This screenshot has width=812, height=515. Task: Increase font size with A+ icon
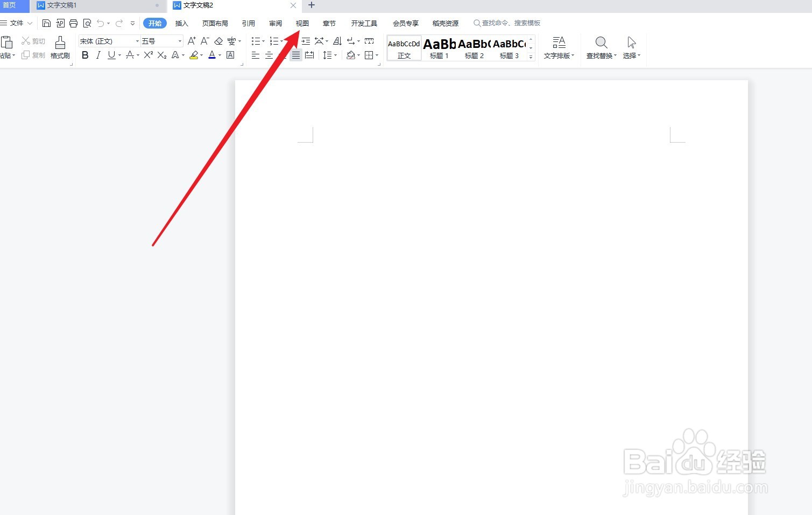[192, 41]
